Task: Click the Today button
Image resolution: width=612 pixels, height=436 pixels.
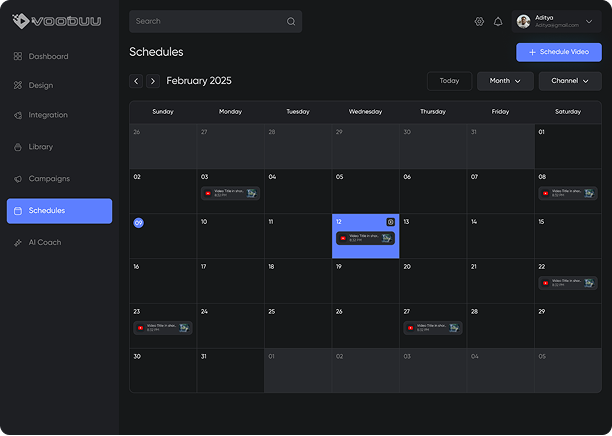Action: pyautogui.click(x=449, y=81)
